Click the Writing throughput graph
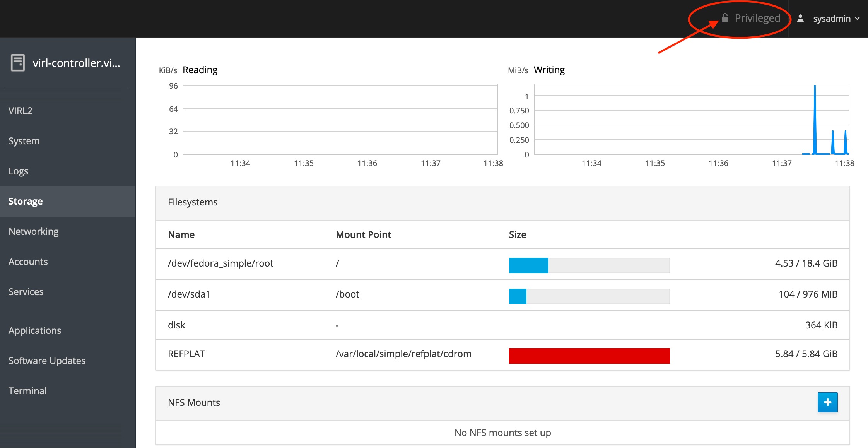Screen dimensions: 868x448 click(691, 119)
